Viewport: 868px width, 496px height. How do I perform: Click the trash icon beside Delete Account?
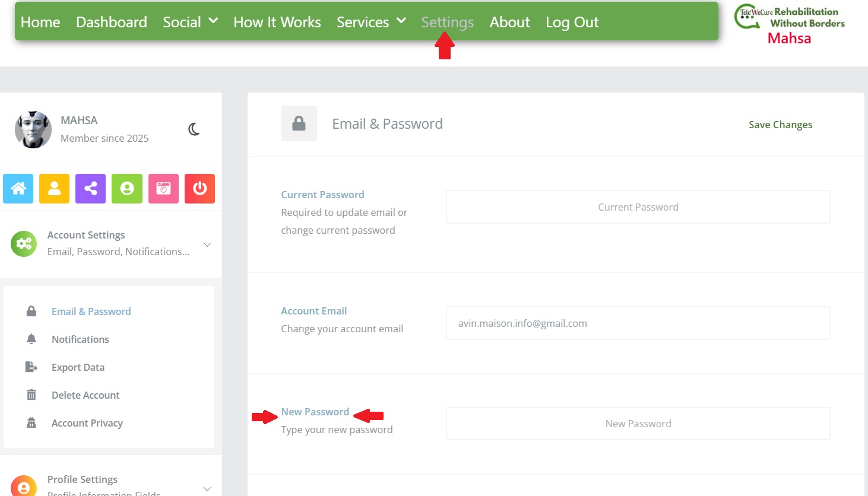pos(31,395)
